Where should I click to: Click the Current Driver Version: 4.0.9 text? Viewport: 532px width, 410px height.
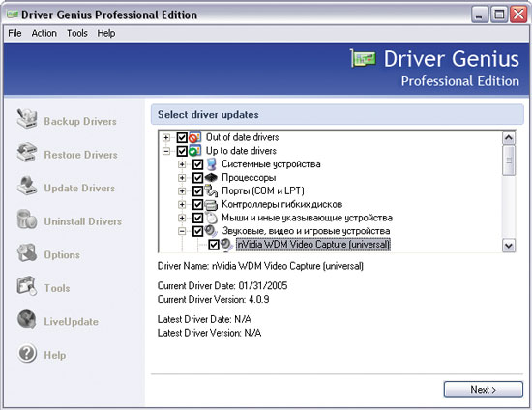pos(214,299)
